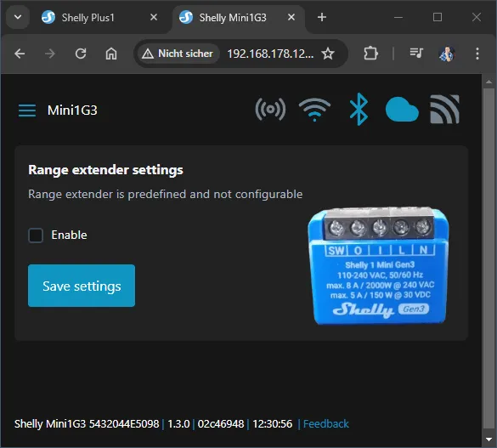This screenshot has height=448, width=497.
Task: Click the range extender signal icon
Action: click(444, 109)
